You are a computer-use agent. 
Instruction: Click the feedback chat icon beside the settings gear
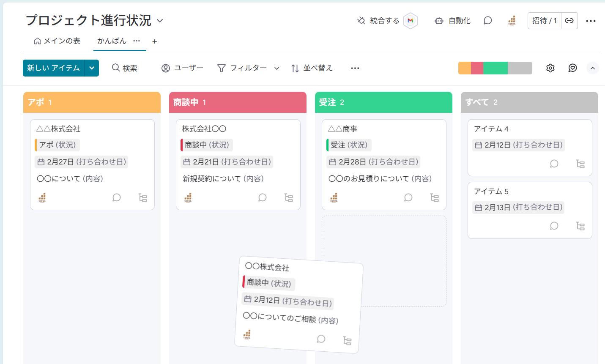pyautogui.click(x=572, y=68)
